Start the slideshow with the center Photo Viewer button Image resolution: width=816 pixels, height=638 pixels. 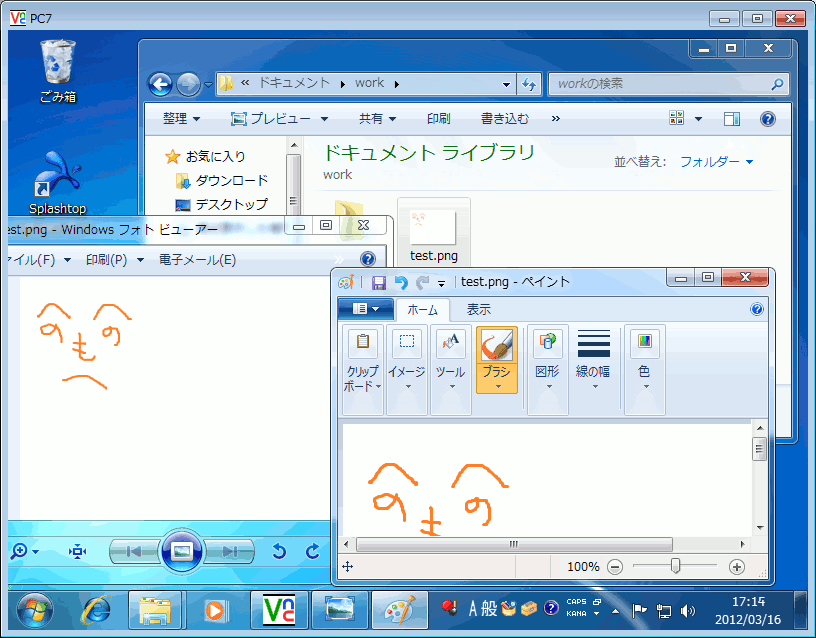pos(182,549)
